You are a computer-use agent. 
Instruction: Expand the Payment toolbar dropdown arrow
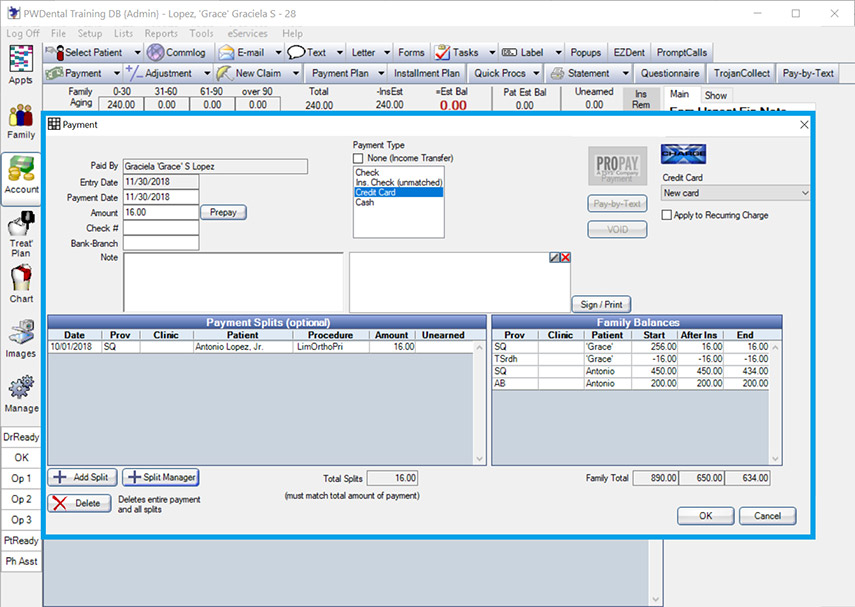coord(117,73)
